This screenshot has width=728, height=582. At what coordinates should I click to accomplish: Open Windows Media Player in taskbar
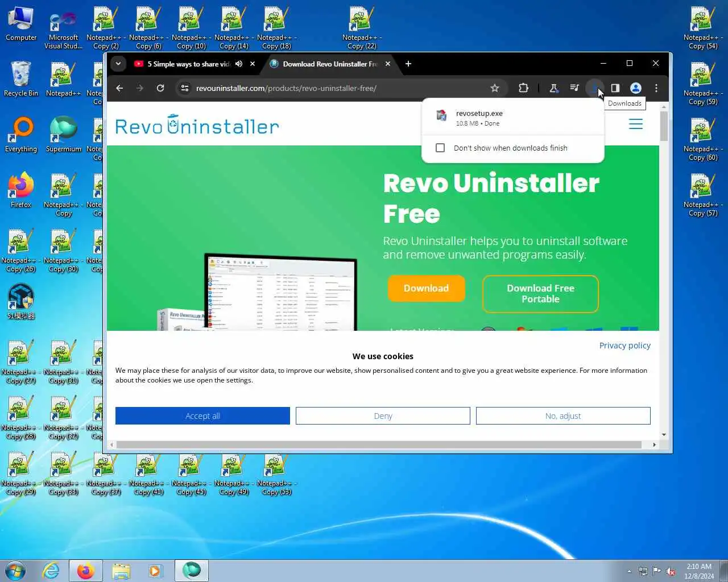pos(155,571)
